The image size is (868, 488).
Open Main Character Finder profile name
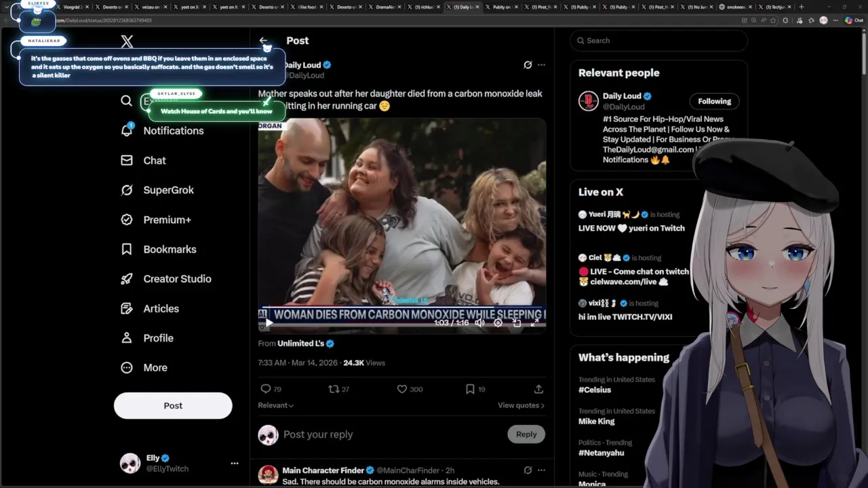(x=323, y=470)
